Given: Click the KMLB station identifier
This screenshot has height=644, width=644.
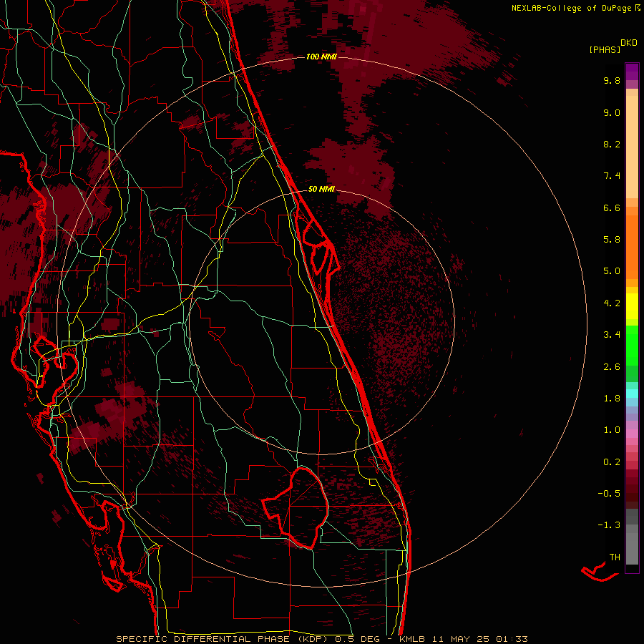Looking at the screenshot, I should [411, 639].
